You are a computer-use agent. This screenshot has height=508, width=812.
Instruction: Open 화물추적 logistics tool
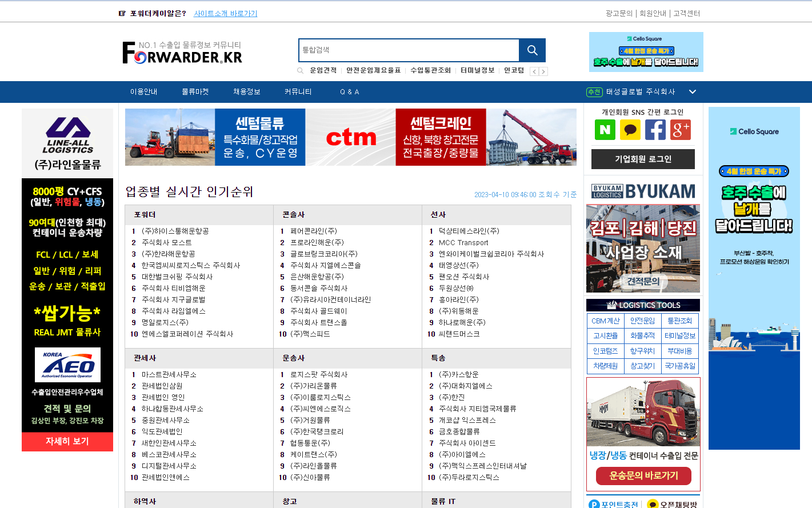click(x=642, y=336)
